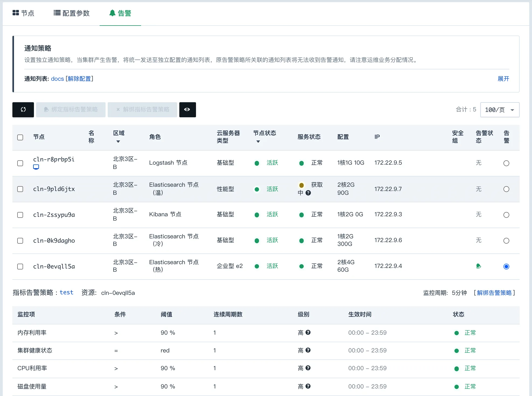The height and width of the screenshot is (396, 532).
Task: Click the green bell alarm icon for cln-0evqll5a
Action: 478,266
